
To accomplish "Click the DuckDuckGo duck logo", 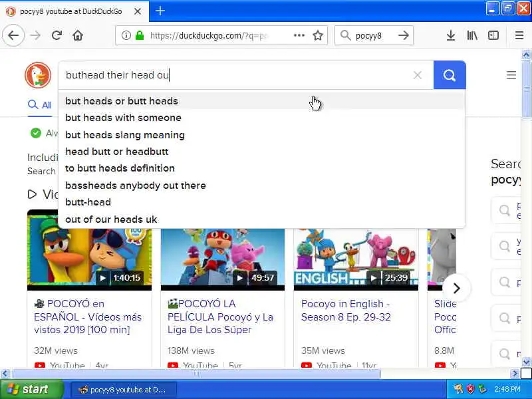I will click(x=38, y=75).
